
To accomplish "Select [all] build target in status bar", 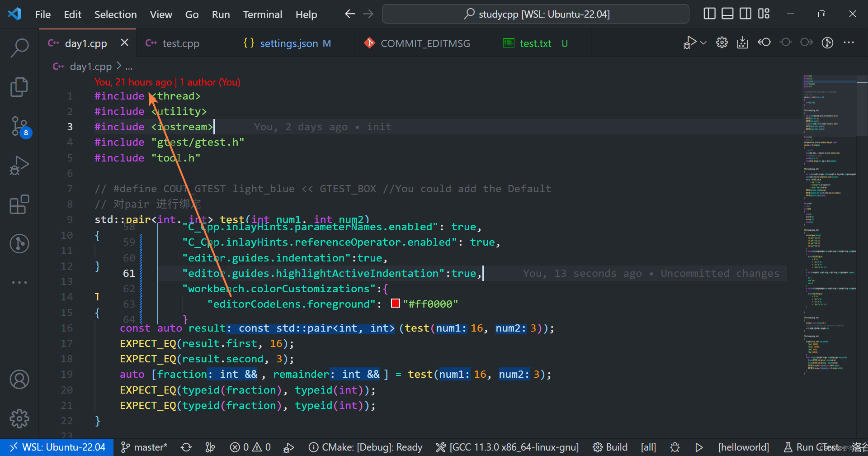I will [x=648, y=447].
